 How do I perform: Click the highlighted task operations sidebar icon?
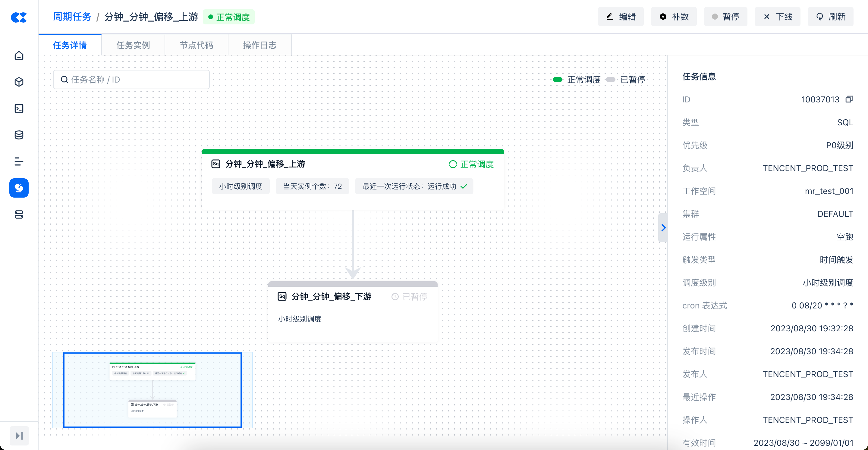pos(19,188)
